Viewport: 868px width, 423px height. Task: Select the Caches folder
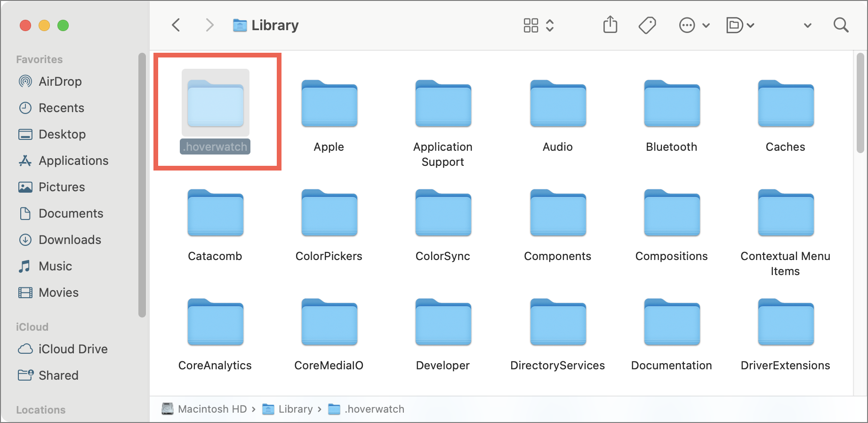coord(786,116)
